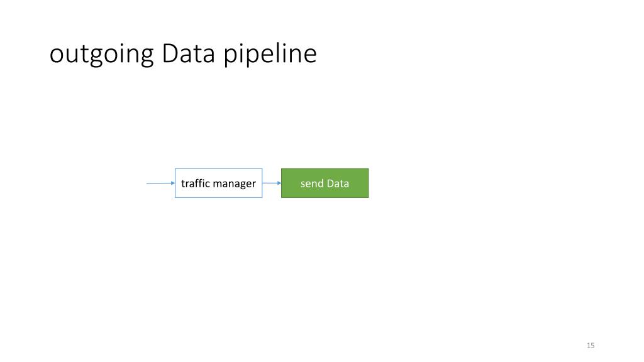This screenshot has width=644, height=362.
Task: Click the word "outgoing" in the title
Action: point(101,55)
